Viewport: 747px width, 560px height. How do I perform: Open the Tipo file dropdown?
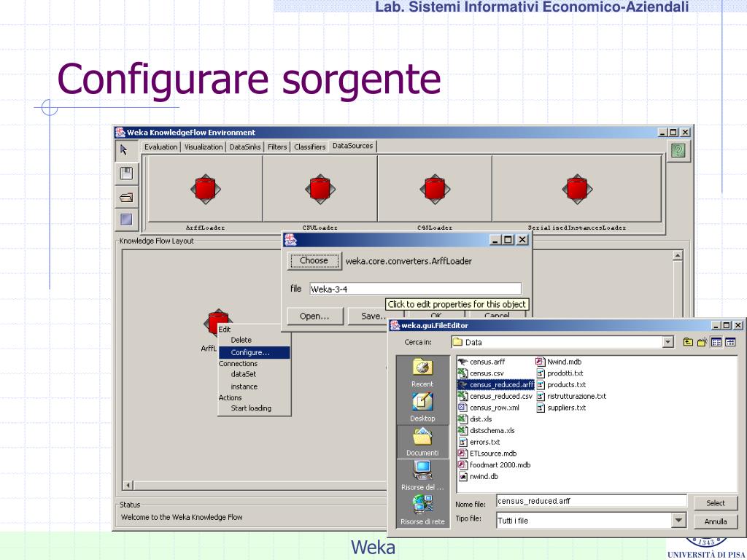[x=679, y=520]
